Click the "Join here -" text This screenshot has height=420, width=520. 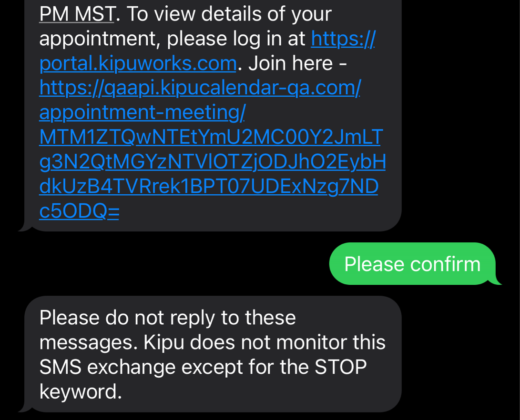[x=297, y=63]
